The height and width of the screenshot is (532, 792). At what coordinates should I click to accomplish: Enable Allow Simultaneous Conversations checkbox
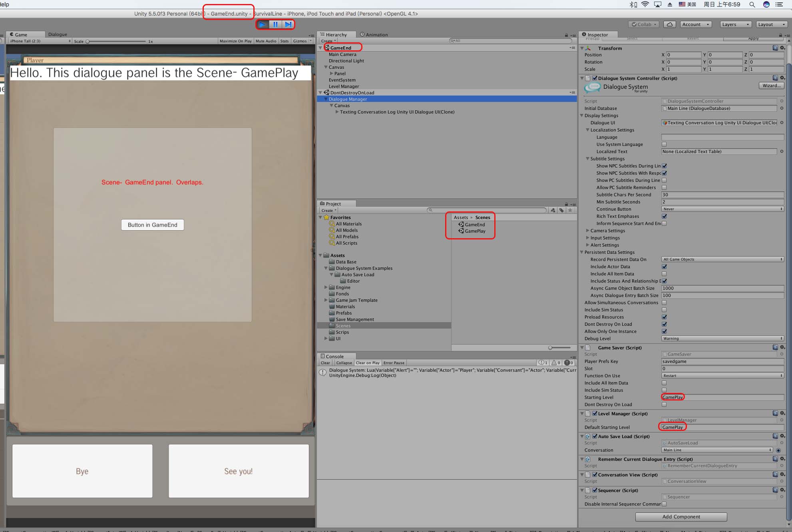pos(664,302)
